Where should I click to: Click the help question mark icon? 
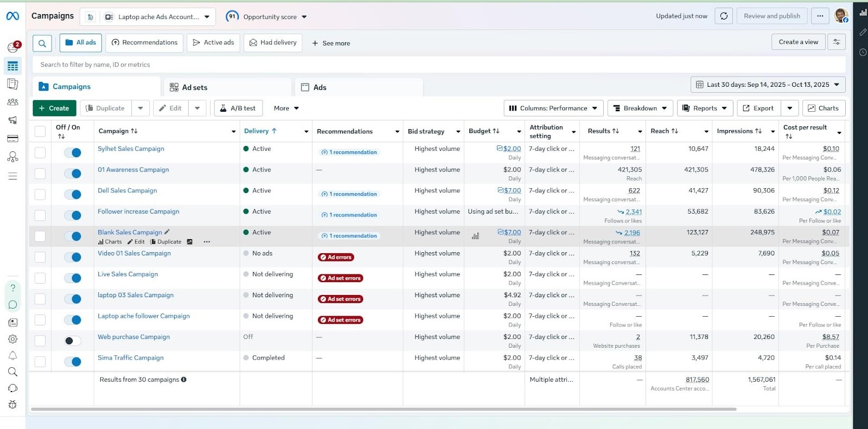[13, 288]
